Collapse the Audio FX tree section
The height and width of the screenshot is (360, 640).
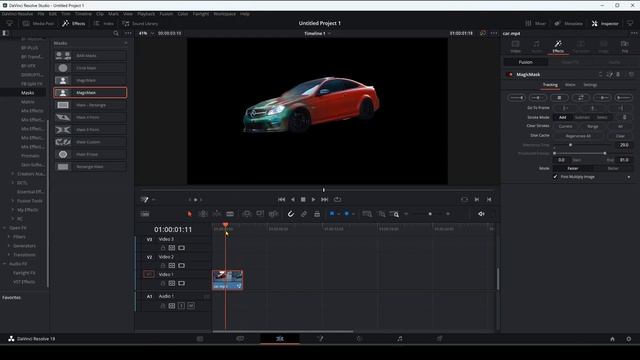[x=4, y=264]
